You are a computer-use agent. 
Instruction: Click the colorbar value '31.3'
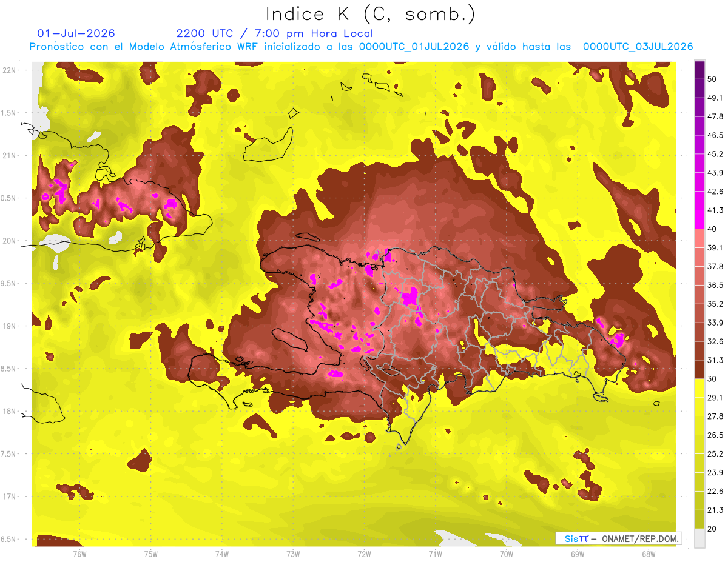coord(715,360)
